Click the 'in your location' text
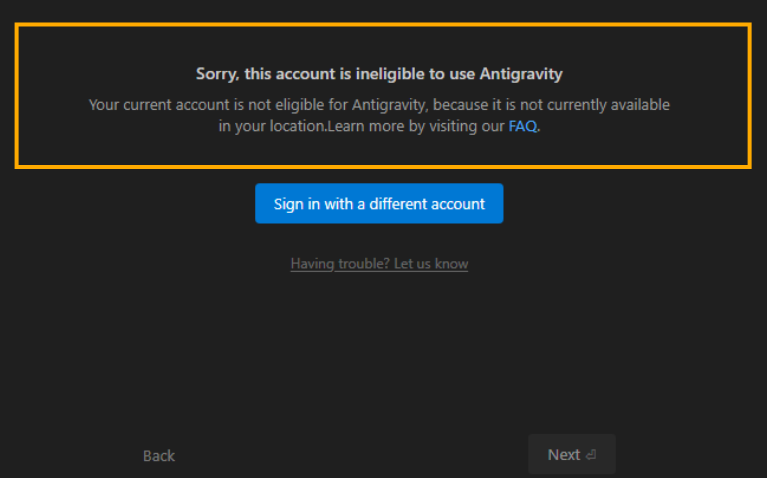Viewport: 767px width, 478px height. tap(273, 127)
